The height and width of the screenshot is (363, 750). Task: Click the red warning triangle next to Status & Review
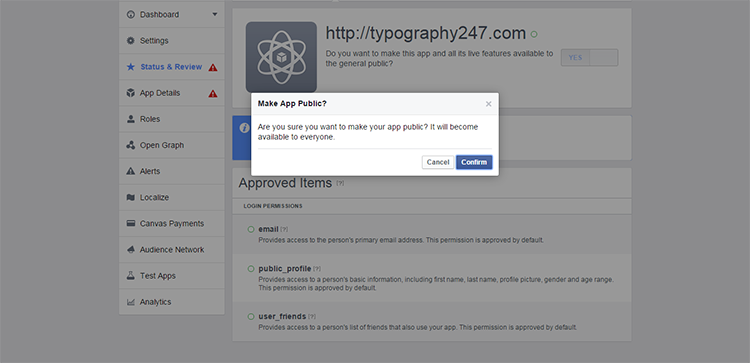(213, 67)
